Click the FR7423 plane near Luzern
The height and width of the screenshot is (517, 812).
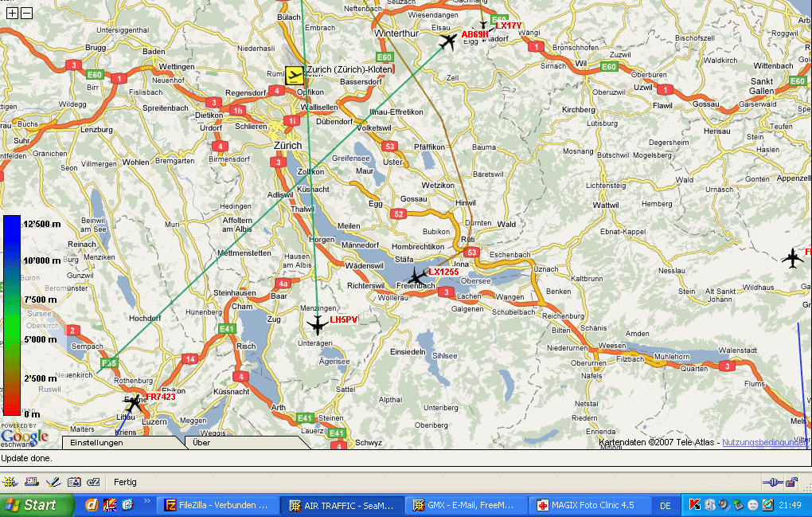134,403
